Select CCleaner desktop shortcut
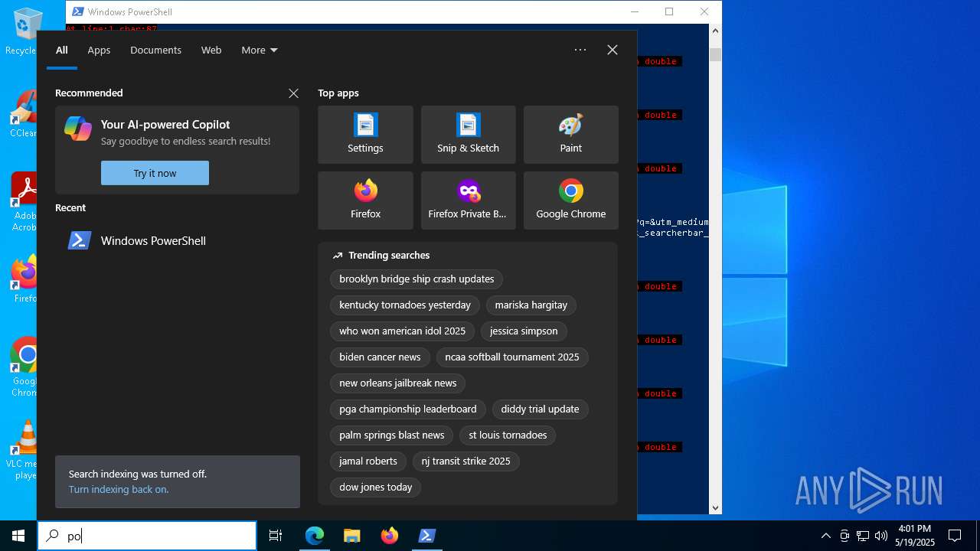Viewport: 980px width, 551px height. point(23,113)
